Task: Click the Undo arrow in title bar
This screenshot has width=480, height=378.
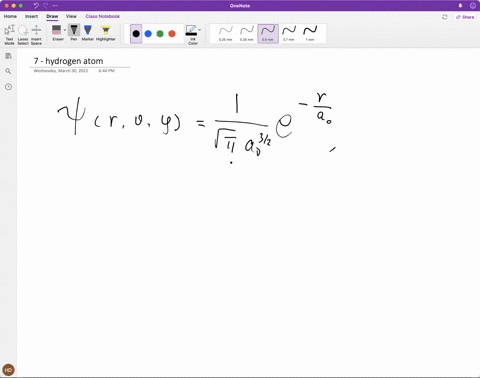Action: 36,6
